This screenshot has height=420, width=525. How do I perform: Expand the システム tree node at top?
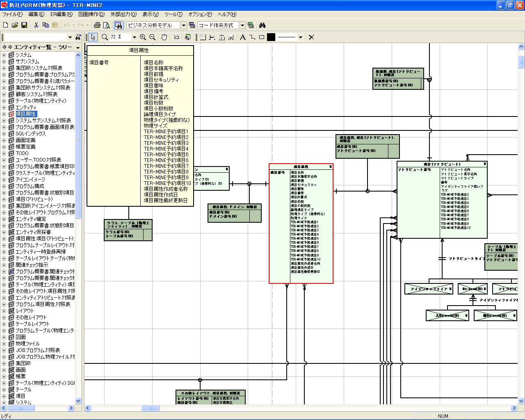[4, 55]
